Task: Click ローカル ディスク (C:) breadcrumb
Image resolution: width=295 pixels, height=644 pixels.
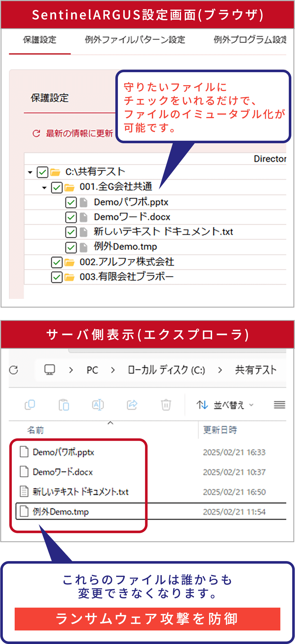Action: (166, 370)
